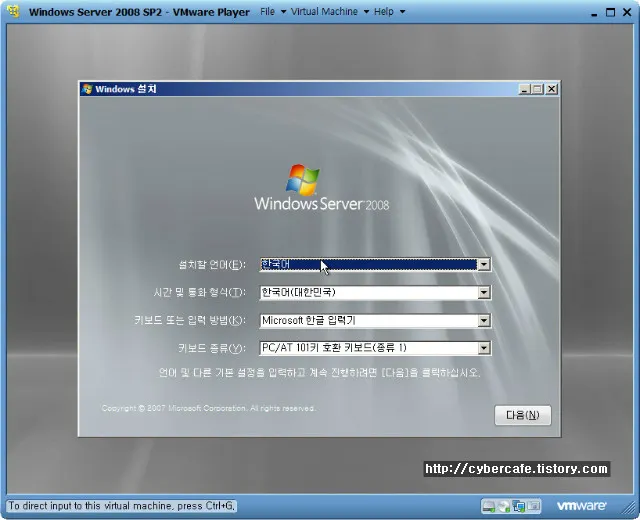Maximize the VMware Player window
Screen dimensions: 640x520
(x=610, y=12)
